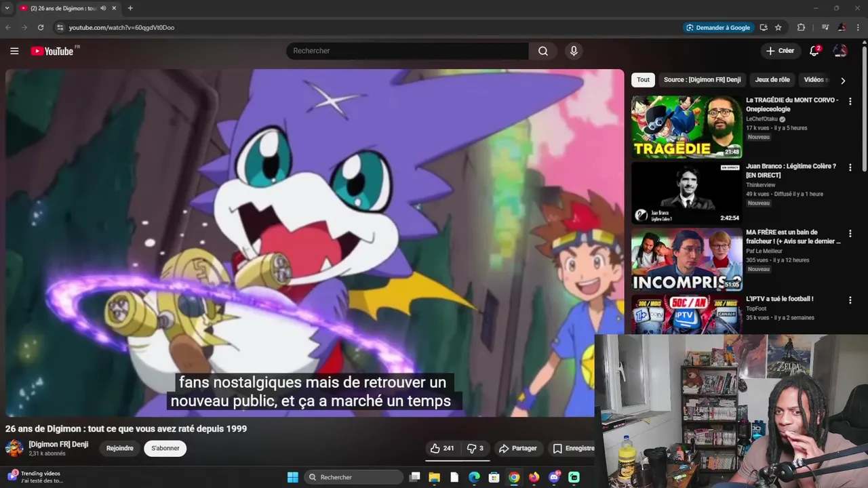868x488 pixels.
Task: Open a new Chrome tab
Action: pyautogui.click(x=130, y=8)
